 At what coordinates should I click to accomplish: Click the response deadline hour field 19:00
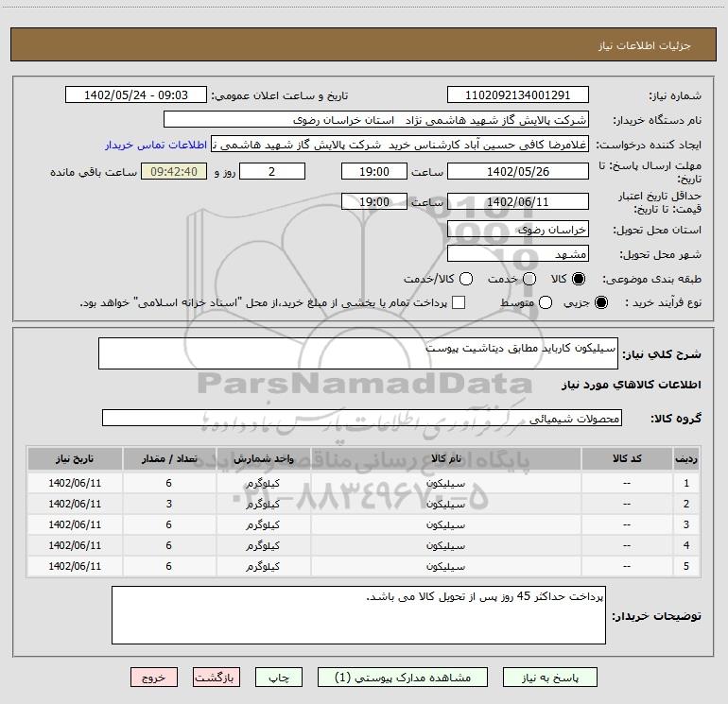(374, 171)
